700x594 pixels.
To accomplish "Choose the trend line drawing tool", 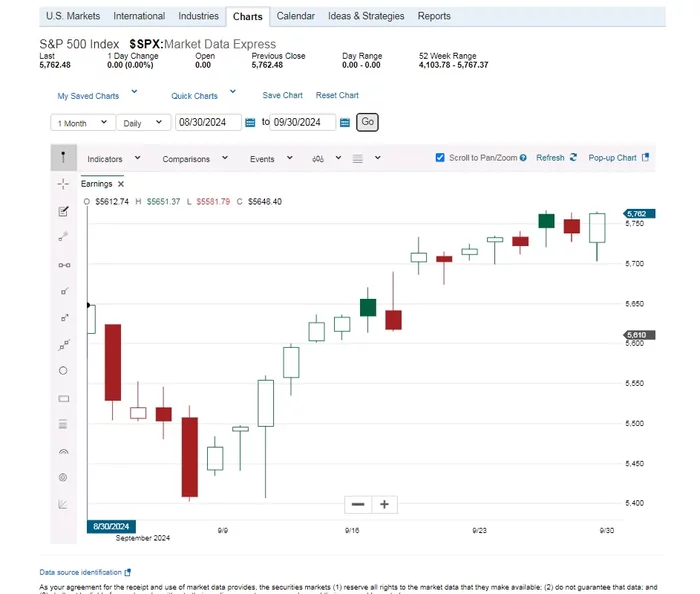I will click(63, 237).
